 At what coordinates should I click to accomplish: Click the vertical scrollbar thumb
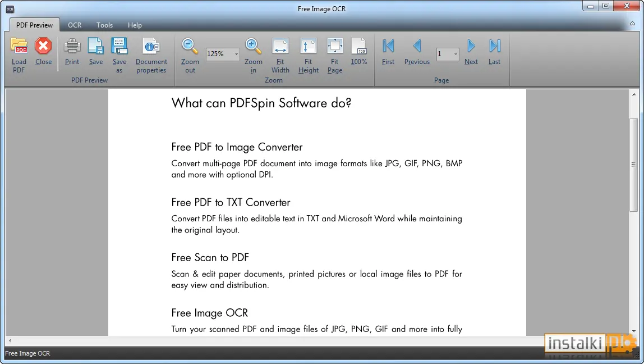tap(634, 165)
